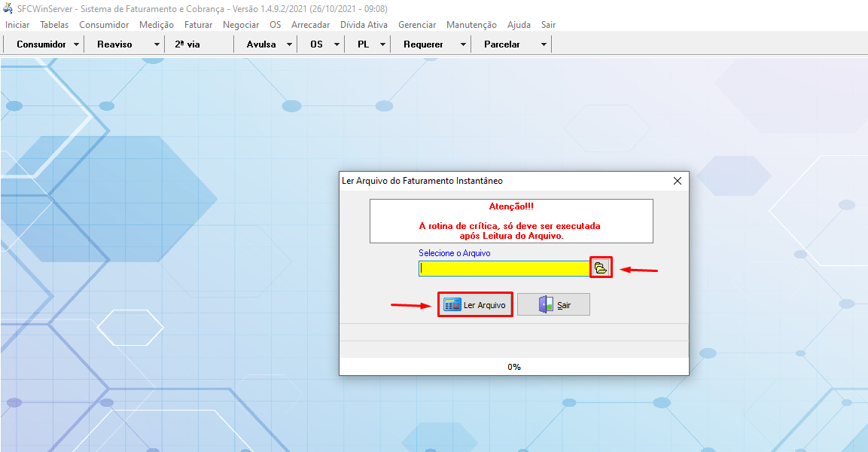Viewport: 868px width, 452px height.
Task: Click the 0% progress bar in dialog
Action: (514, 367)
